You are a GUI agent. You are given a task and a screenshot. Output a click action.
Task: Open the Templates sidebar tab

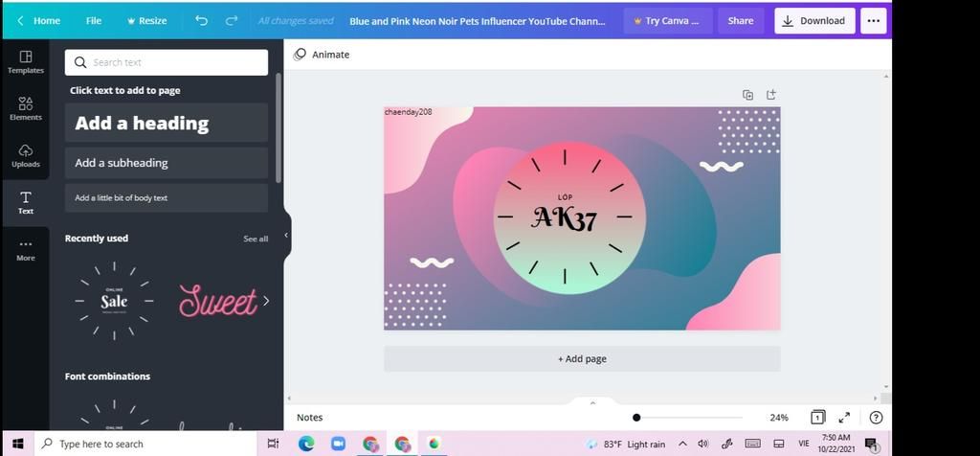26,62
